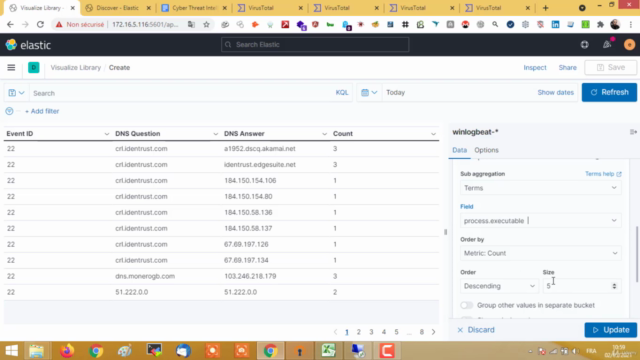Open the newsfeed bell notifications
Viewport: 640px width, 360px height.
point(607,45)
